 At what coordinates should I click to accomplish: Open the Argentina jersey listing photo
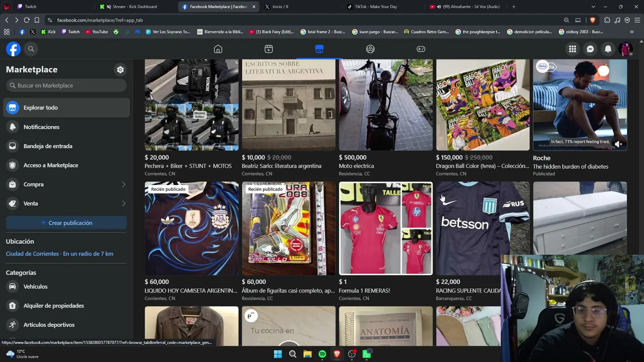coord(192,228)
